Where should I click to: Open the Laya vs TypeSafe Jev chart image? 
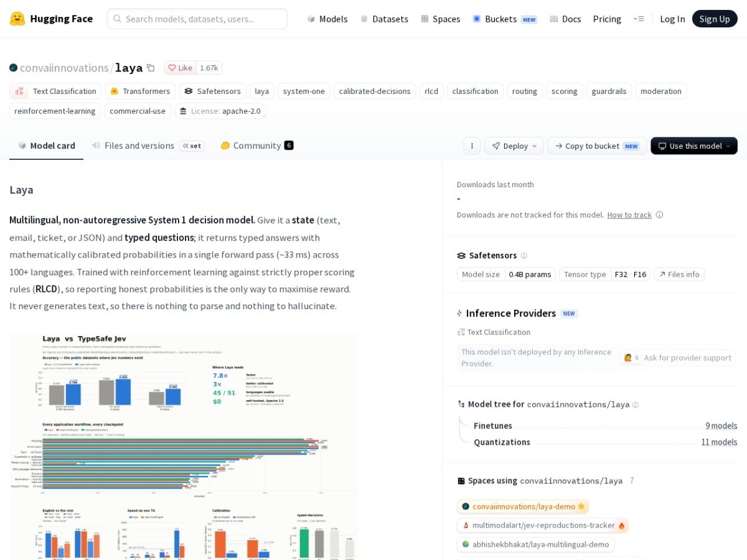(184, 446)
